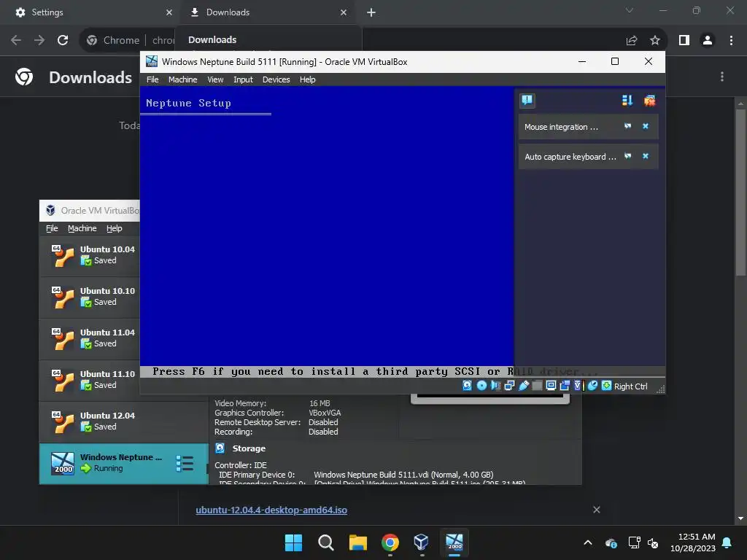Expand the Auto capture keyboard notification text
This screenshot has height=560, width=747.
coord(570,157)
